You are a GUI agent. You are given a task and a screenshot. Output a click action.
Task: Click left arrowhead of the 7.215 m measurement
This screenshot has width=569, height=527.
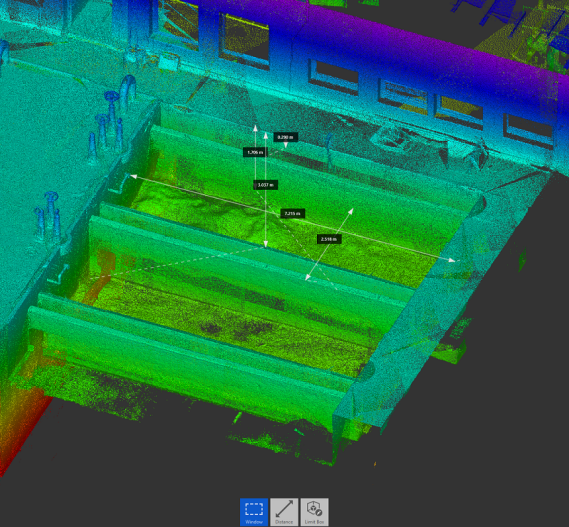pos(133,176)
